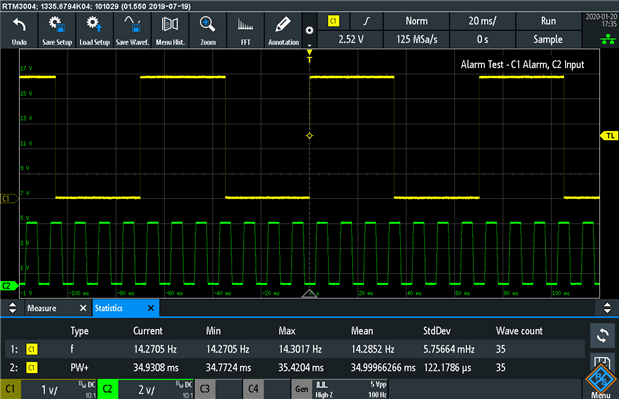Click the 35.4204 ms max value
Viewport: 619px width, 399px height.
pyautogui.click(x=301, y=368)
